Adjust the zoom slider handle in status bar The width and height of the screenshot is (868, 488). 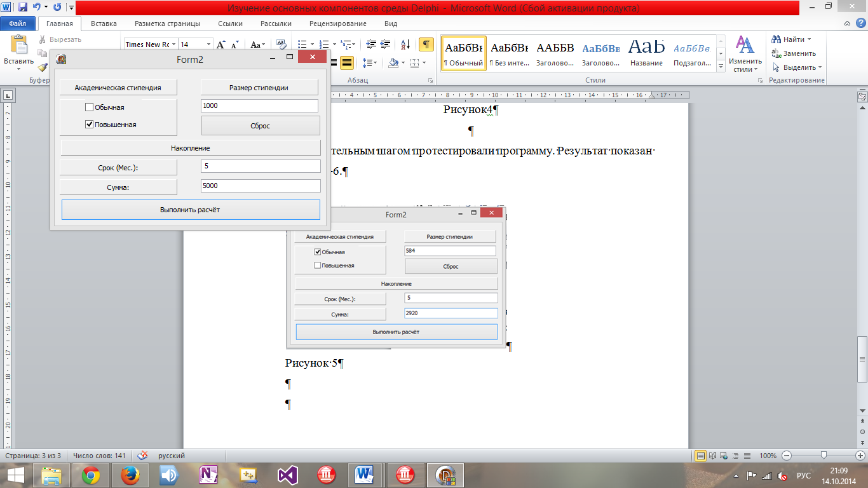824,456
